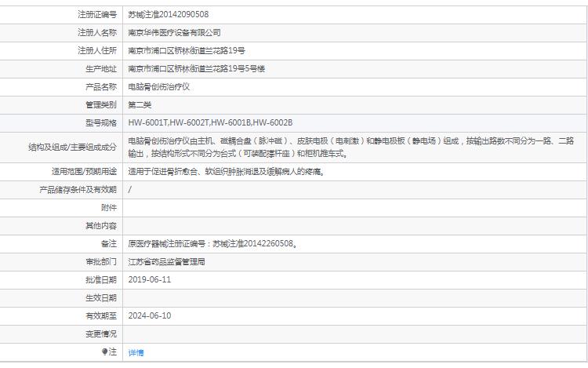Select approval department 江苏省药品监督管理局
Screen dimensions: 588x368
tap(166, 261)
